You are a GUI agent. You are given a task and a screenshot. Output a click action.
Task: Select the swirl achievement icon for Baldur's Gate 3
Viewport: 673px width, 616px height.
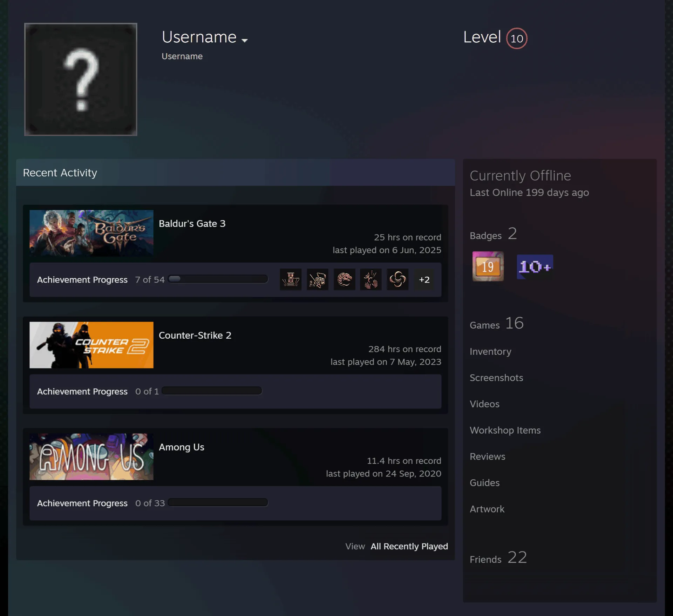pos(397,279)
